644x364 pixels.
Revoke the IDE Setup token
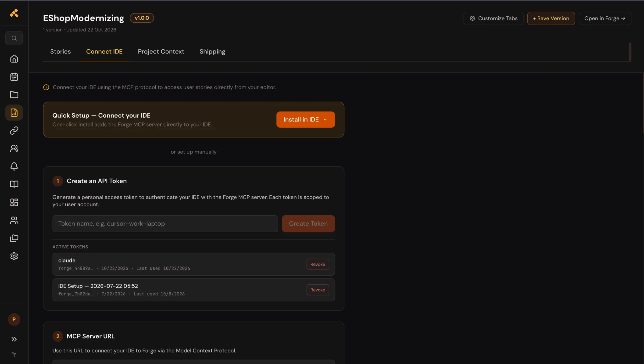click(318, 290)
